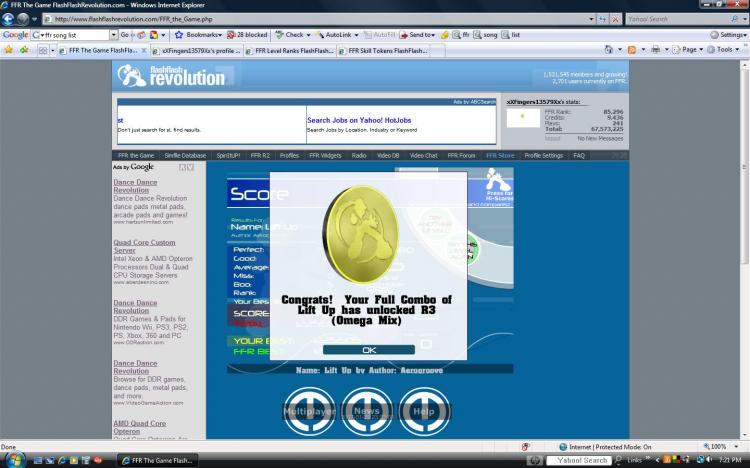
Task: Open a new blank tab
Action: click(x=438, y=51)
